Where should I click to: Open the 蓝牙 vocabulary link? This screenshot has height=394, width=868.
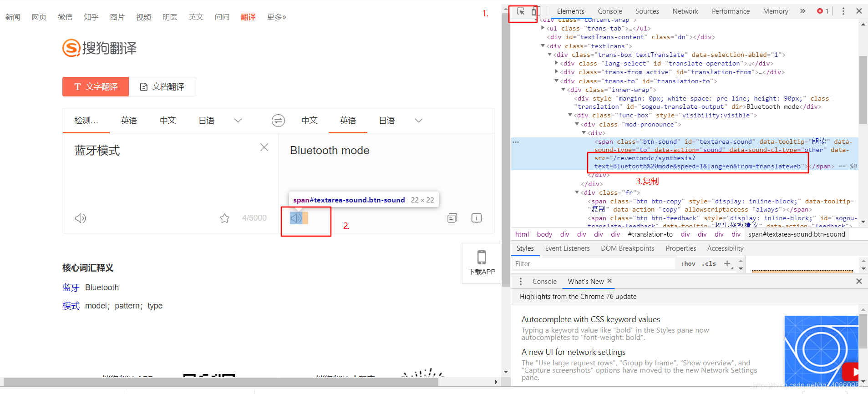point(71,288)
